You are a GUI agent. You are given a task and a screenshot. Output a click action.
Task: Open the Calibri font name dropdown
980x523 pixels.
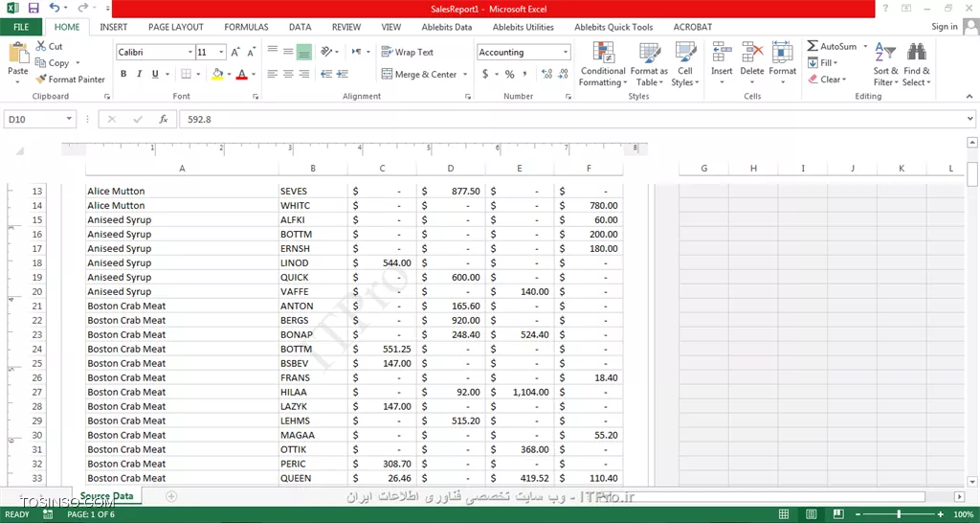[190, 53]
